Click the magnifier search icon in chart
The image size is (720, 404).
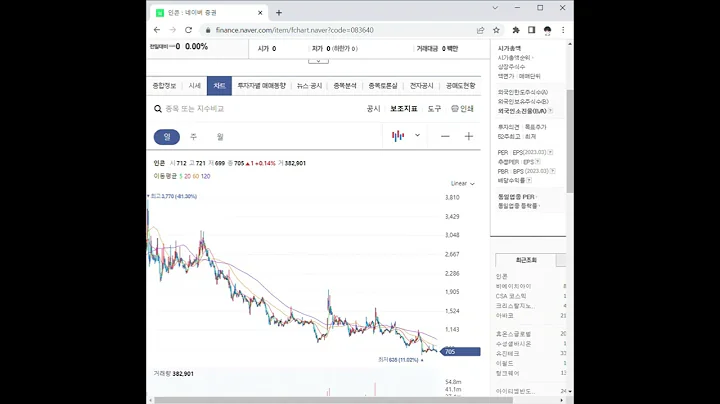(158, 109)
